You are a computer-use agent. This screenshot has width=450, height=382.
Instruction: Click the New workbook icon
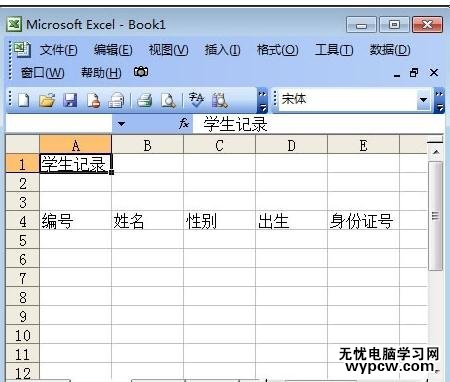(23, 100)
